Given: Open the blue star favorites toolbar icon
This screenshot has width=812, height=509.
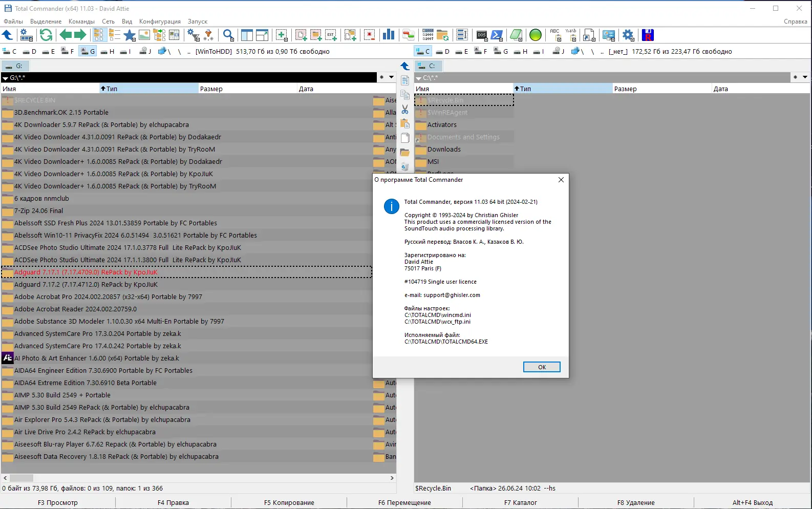Looking at the screenshot, I should tap(130, 35).
